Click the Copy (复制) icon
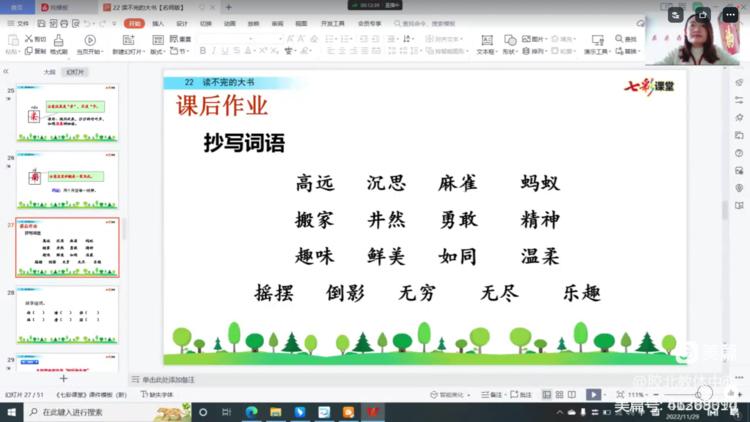 point(29,51)
